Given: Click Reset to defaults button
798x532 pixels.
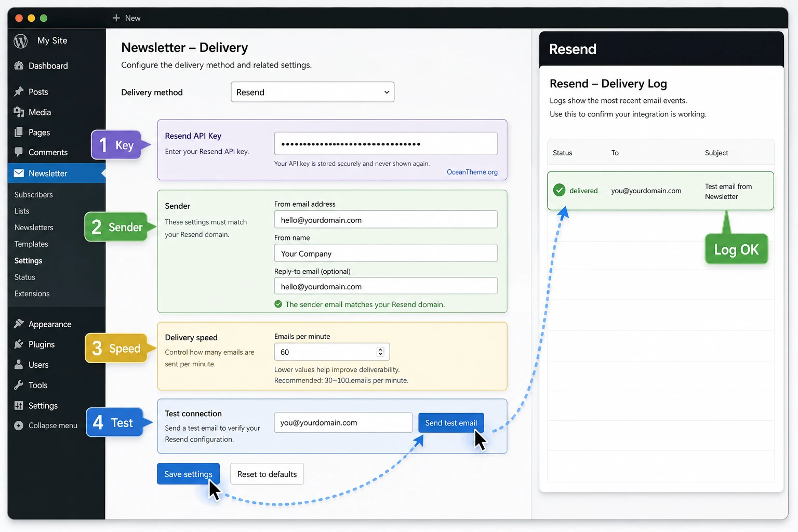Looking at the screenshot, I should [x=267, y=474].
